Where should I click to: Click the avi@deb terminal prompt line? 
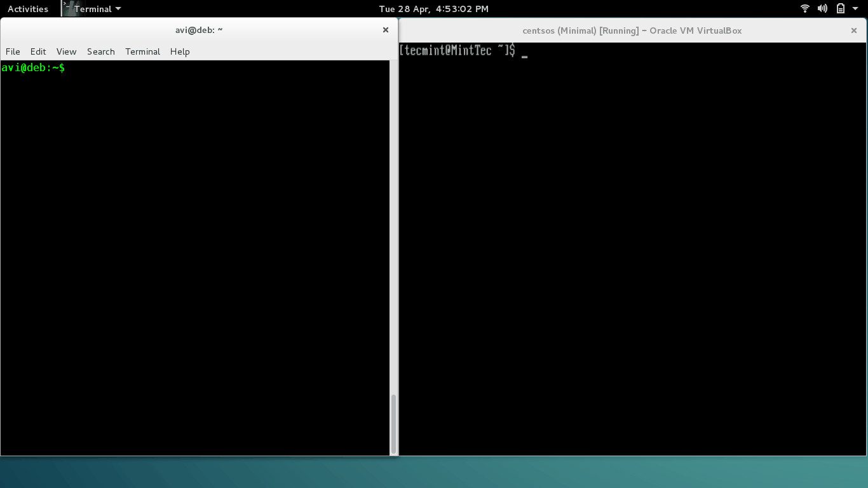pyautogui.click(x=33, y=67)
